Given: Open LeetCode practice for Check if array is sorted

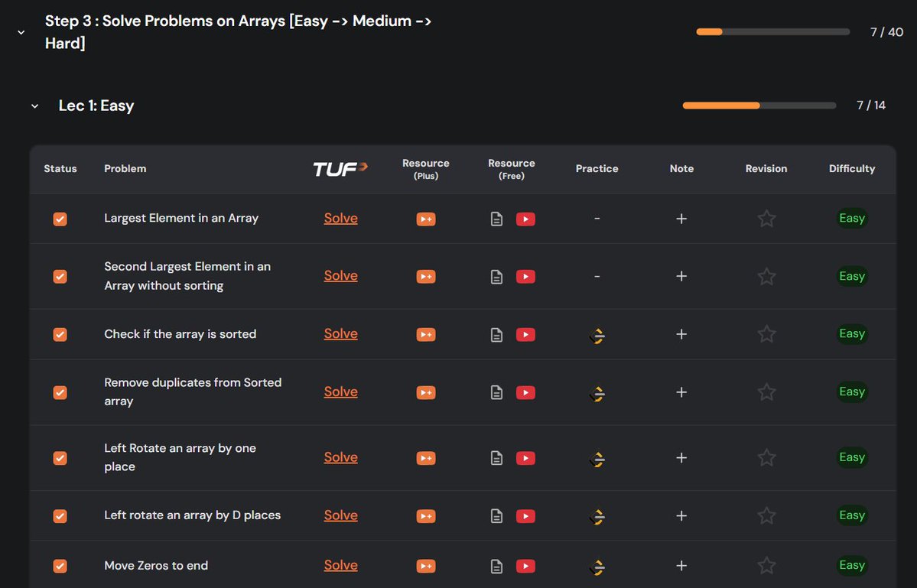Looking at the screenshot, I should click(x=597, y=336).
